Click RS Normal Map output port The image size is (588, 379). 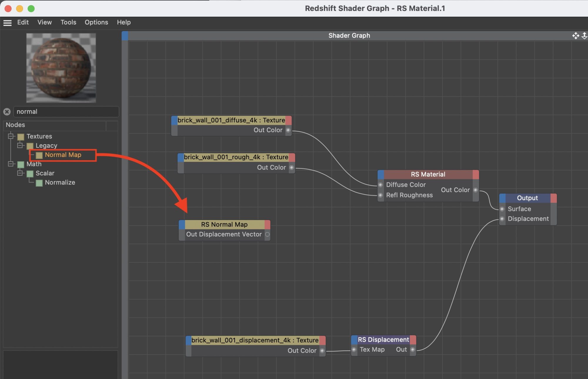coord(267,234)
